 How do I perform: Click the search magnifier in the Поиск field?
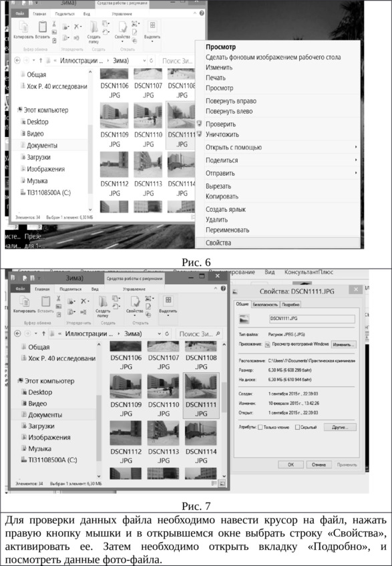pyautogui.click(x=218, y=333)
